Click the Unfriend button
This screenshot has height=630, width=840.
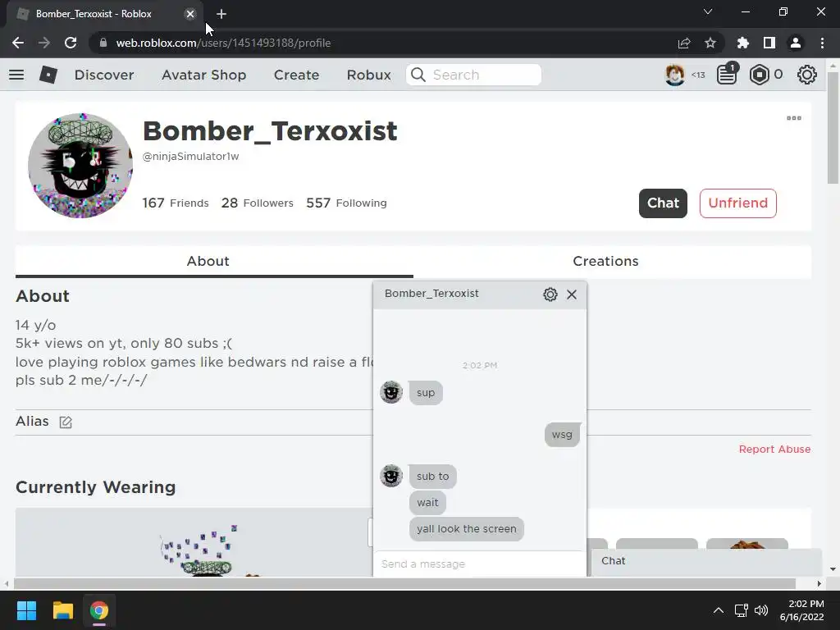737,203
